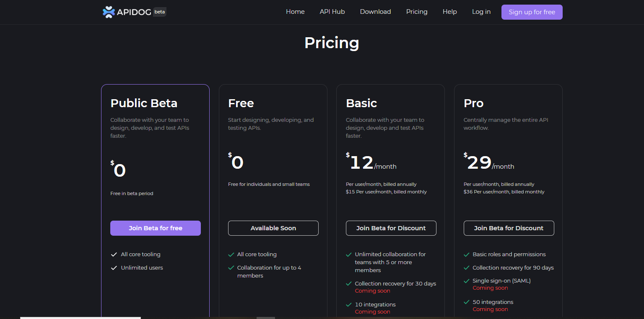This screenshot has width=644, height=319.
Task: Click "Join Beta for Discount" under the Basic plan
Action: 391,228
